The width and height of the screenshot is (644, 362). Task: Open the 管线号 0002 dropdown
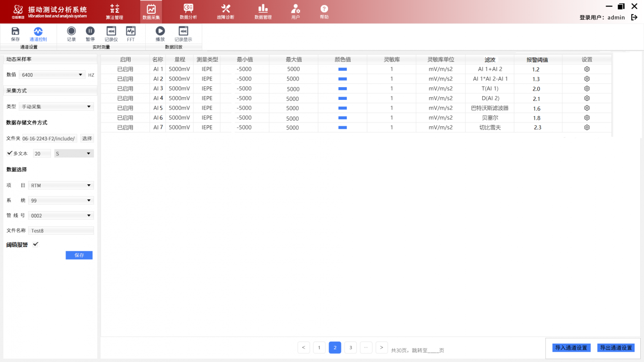click(61, 215)
